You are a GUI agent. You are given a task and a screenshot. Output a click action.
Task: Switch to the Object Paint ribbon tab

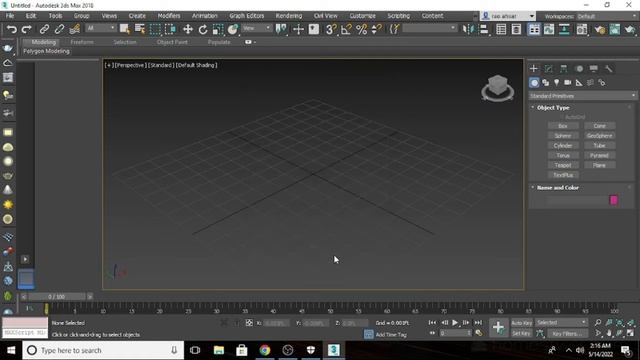click(x=172, y=42)
